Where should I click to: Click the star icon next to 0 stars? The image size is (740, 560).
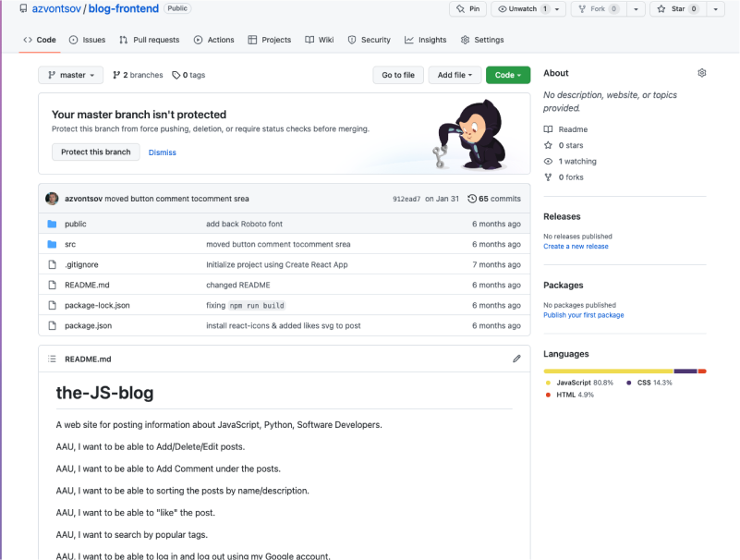pos(548,145)
